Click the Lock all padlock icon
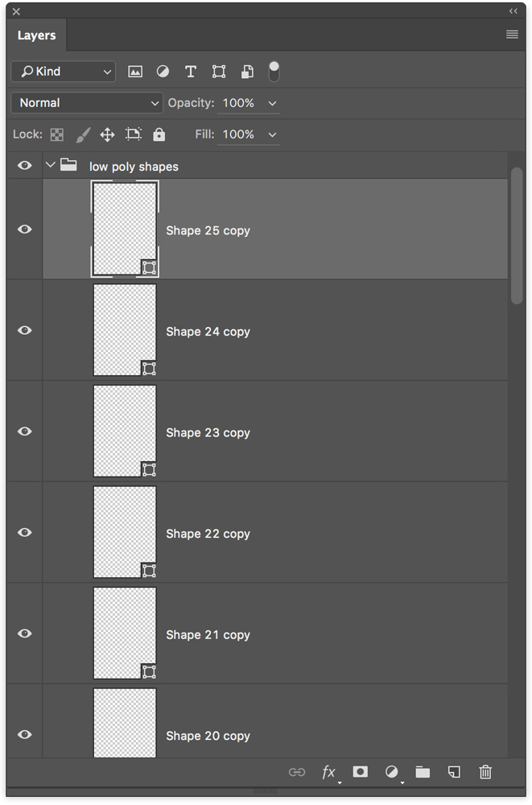Screen dimensions: 532x805 point(159,134)
